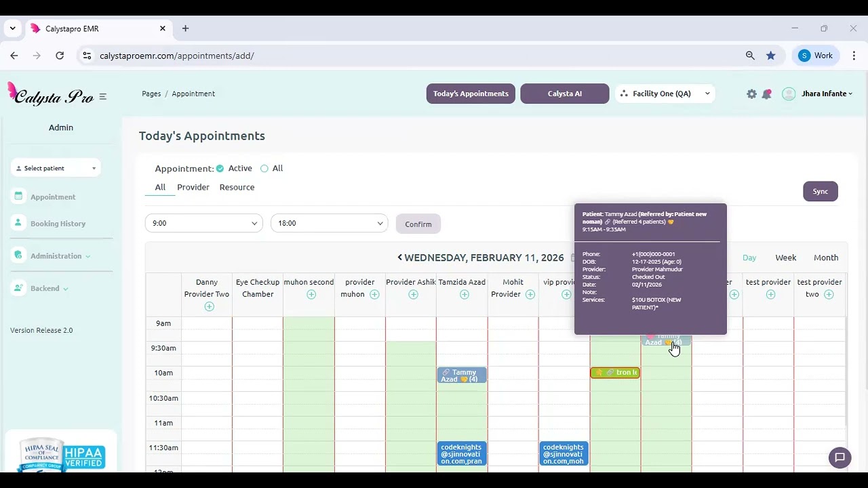Click the browser address bar URL
The width and height of the screenshot is (868, 488).
[x=176, y=56]
